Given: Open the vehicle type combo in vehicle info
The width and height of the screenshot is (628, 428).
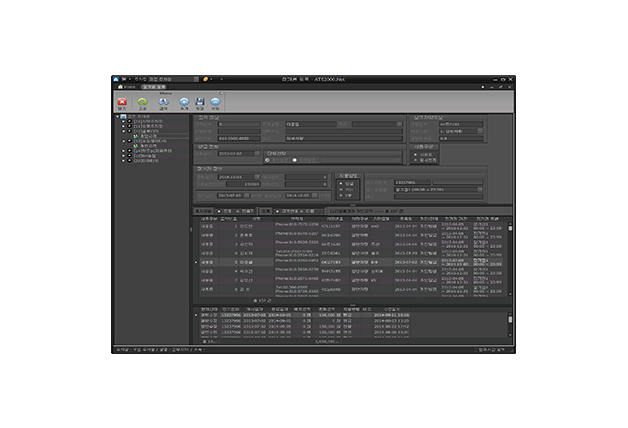Looking at the screenshot, I should tap(480, 131).
